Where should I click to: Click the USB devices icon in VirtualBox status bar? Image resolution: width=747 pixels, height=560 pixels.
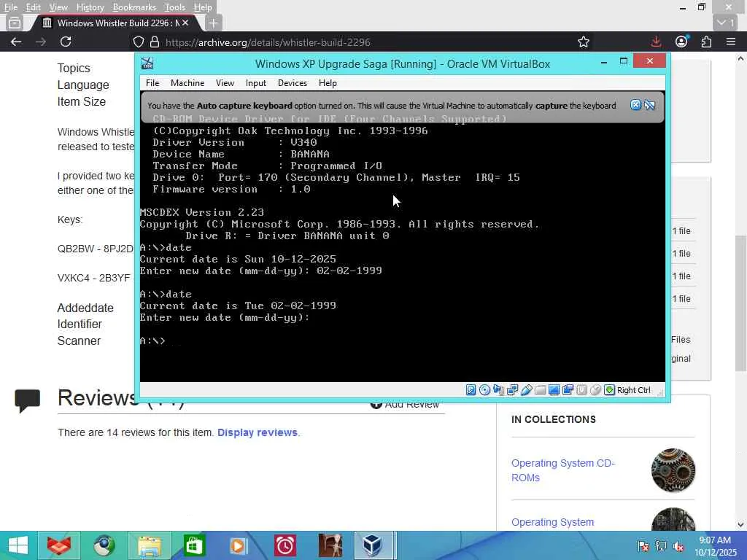527,390
